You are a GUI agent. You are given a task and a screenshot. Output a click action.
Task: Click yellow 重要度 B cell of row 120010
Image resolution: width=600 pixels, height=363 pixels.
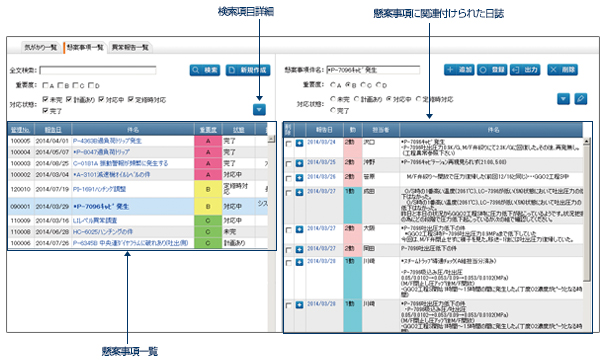(x=208, y=189)
